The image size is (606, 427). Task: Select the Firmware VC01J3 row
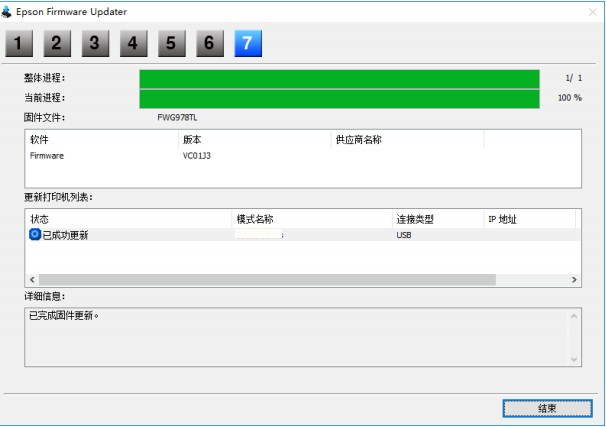[x=200, y=156]
